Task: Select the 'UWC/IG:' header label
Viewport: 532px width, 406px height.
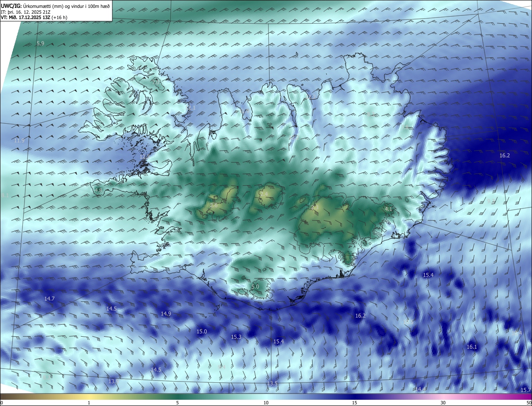Action: click(x=12, y=6)
